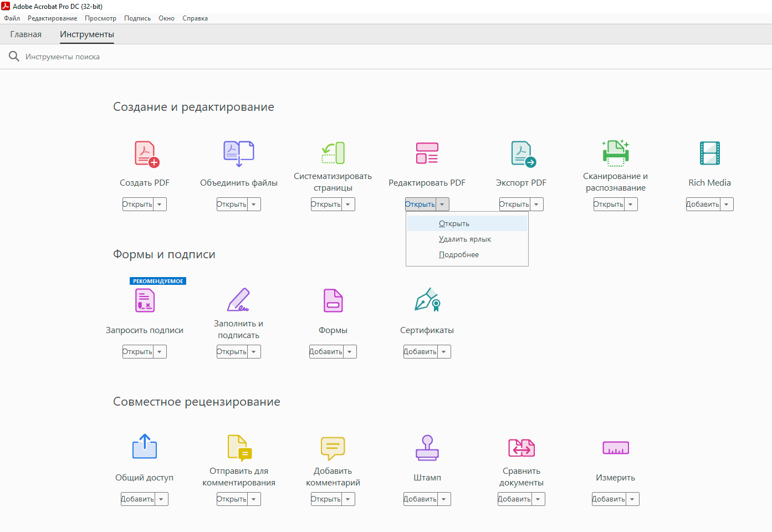Viewport: 772px width, 532px height.
Task: Click the Stamp tool icon
Action: point(427,448)
